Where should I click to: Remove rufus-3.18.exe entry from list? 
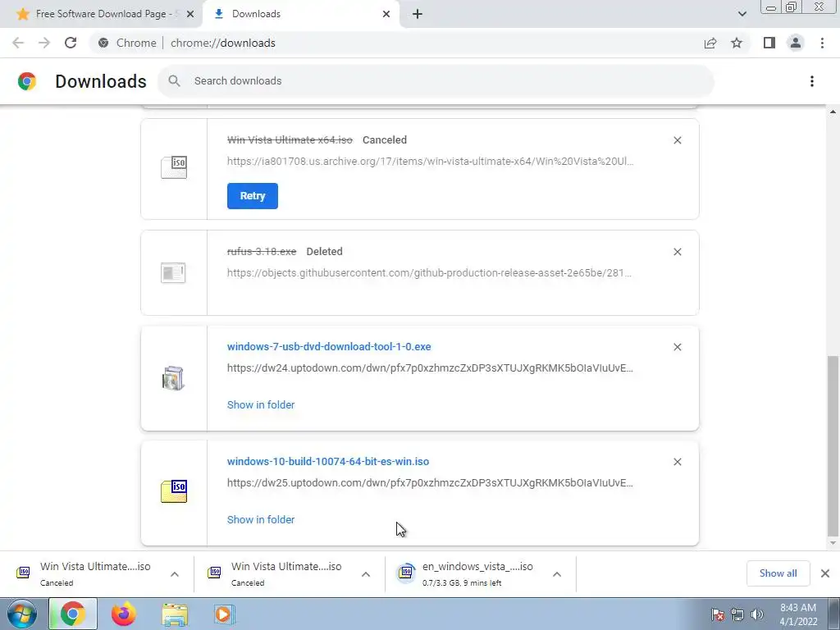(x=677, y=252)
